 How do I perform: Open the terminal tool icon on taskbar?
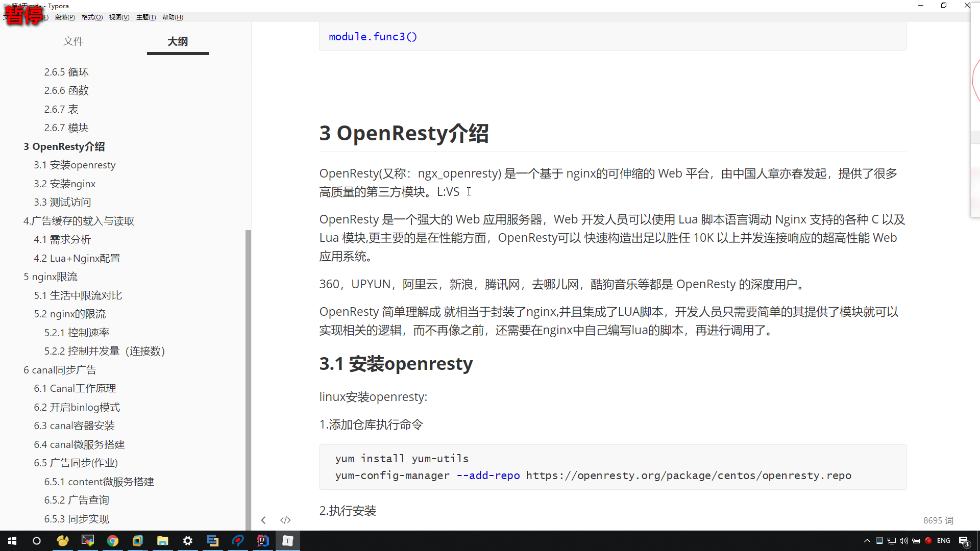[x=88, y=541]
